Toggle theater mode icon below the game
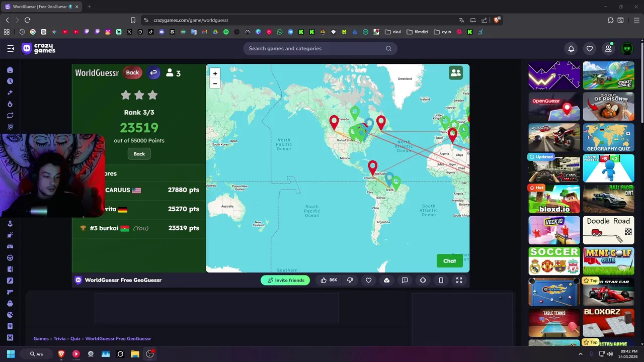Viewport: 644px width, 362px height. tap(423, 280)
